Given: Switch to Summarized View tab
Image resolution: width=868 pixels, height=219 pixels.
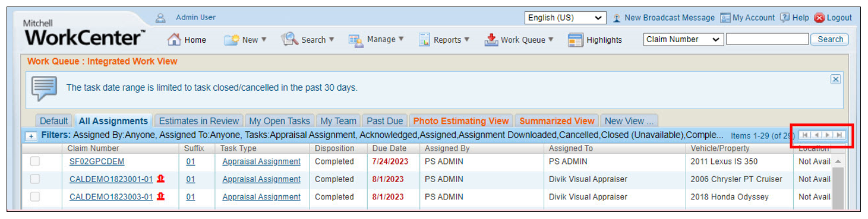Looking at the screenshot, I should [x=557, y=120].
